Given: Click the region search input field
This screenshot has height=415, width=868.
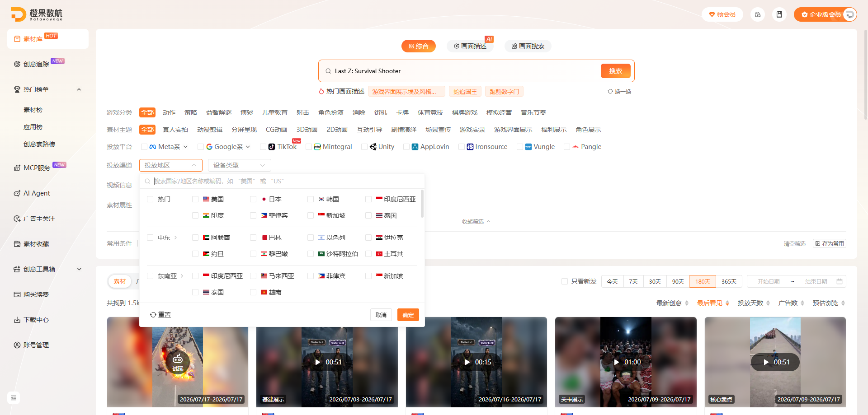Looking at the screenshot, I should pos(282,181).
